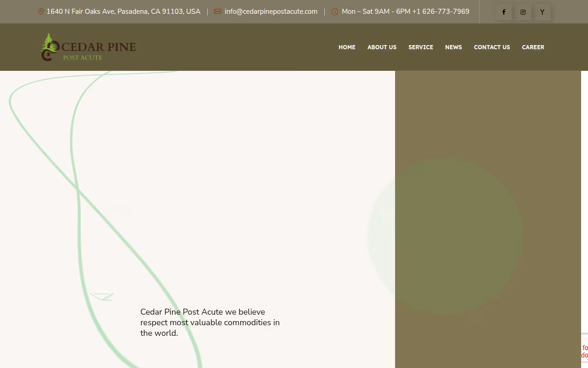Open the Yelp social icon
This screenshot has width=588, height=368.
pyautogui.click(x=542, y=12)
